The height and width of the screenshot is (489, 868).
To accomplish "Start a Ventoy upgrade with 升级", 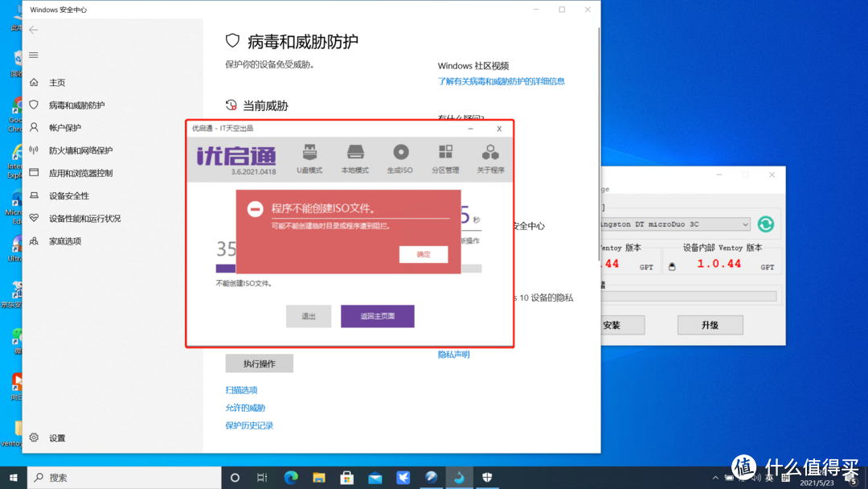I will (710, 324).
